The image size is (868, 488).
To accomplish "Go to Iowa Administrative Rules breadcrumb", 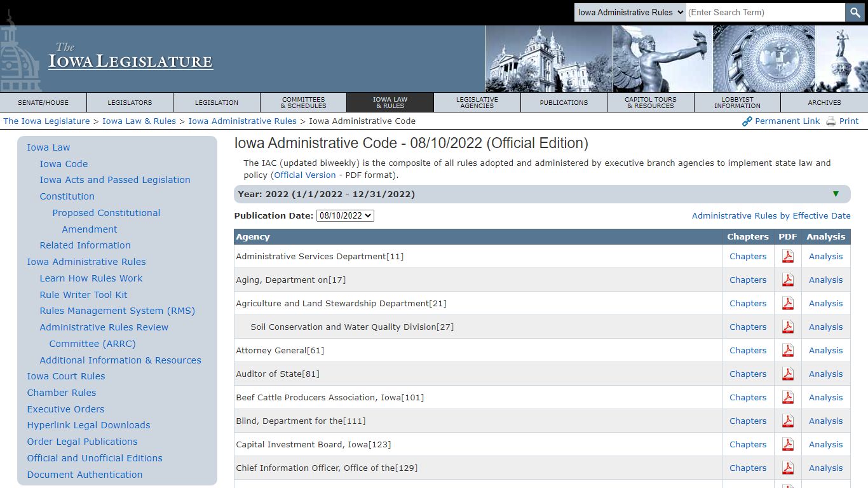I will coord(242,121).
